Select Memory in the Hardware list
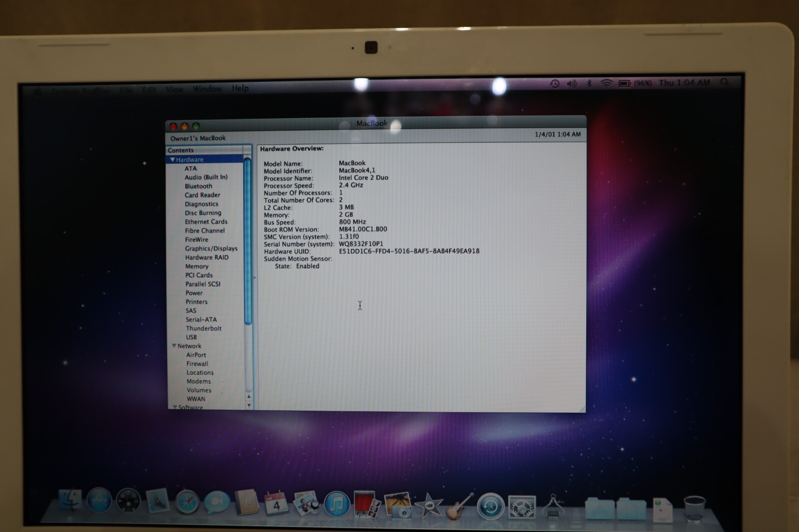This screenshot has width=799, height=532. point(197,266)
